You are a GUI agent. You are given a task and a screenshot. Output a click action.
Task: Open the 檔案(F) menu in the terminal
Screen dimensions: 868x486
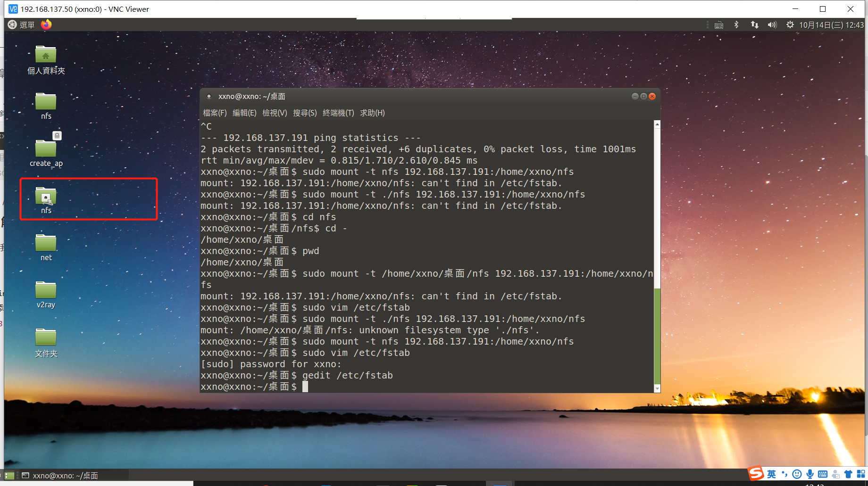[215, 113]
